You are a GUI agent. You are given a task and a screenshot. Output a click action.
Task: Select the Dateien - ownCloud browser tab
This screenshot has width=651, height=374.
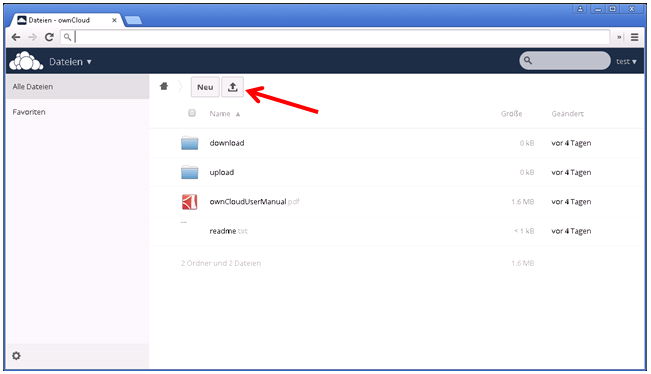(x=66, y=20)
